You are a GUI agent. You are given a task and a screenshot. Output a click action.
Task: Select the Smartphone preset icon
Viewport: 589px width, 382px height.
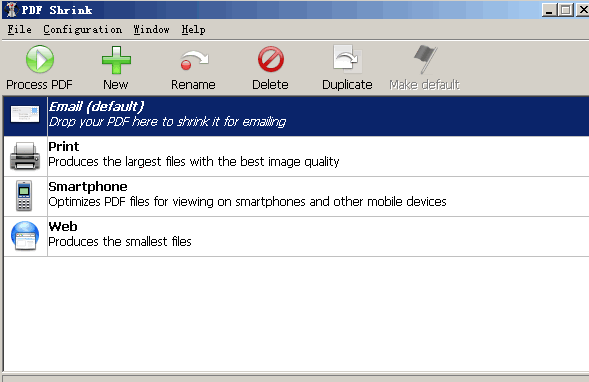(24, 196)
